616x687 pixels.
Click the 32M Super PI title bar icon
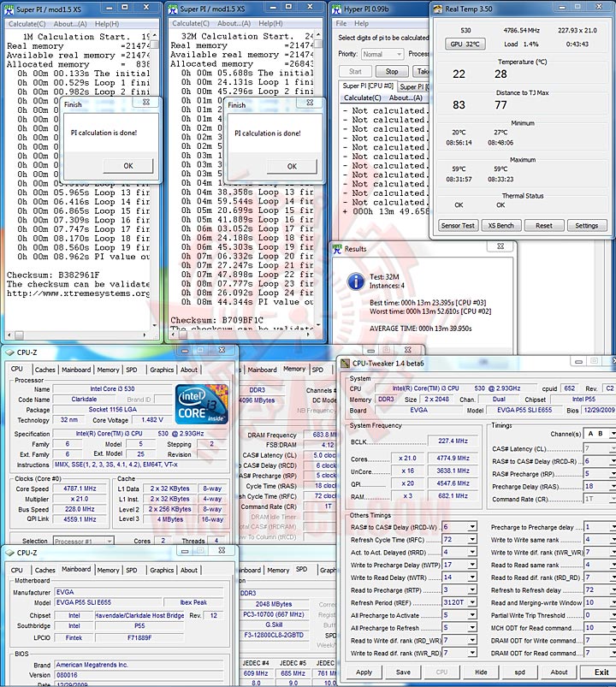coord(173,9)
